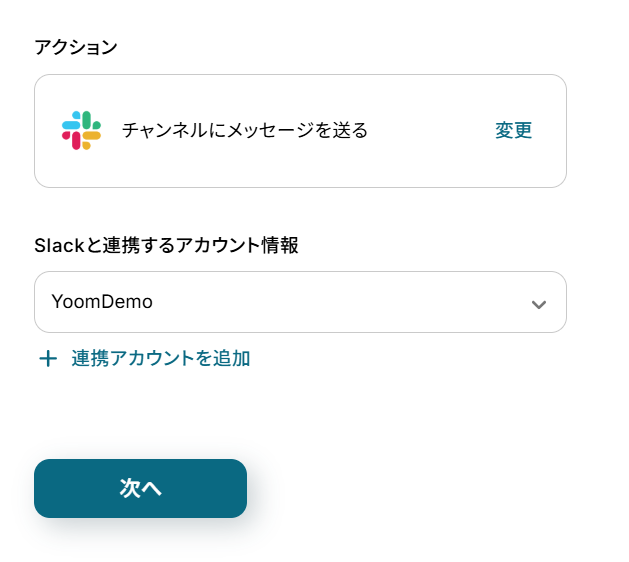The height and width of the screenshot is (562, 629).
Task: Click the colorful Slack hashtag logo in the action card
Action: pos(81,130)
